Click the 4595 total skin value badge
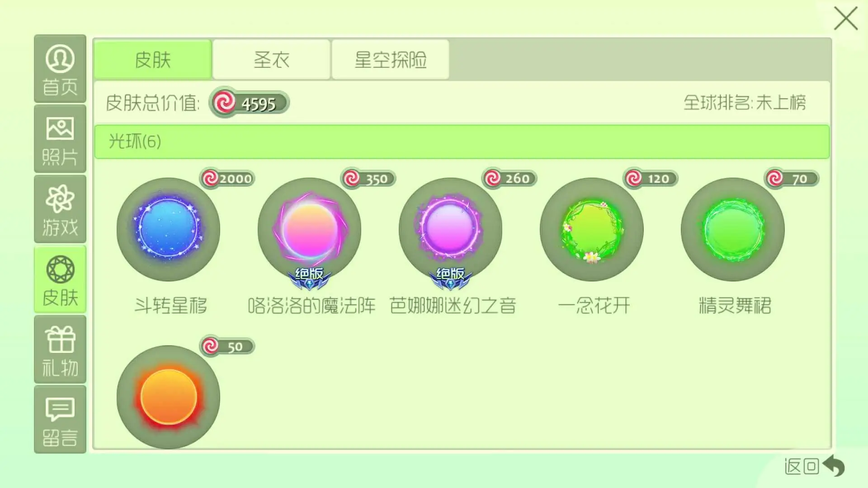This screenshot has width=868, height=488. tap(249, 103)
